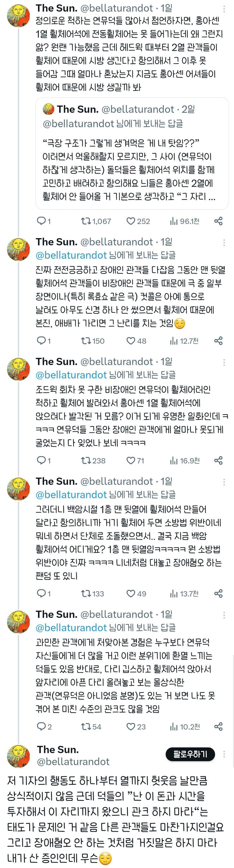Retweet the tweet with 150 retweets
The width and height of the screenshot is (234, 868).
[85, 341]
